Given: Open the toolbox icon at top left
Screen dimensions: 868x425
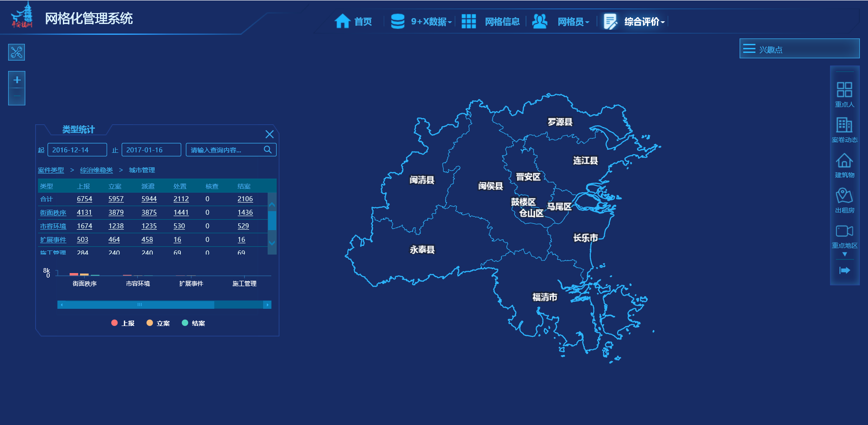Looking at the screenshot, I should click(16, 52).
